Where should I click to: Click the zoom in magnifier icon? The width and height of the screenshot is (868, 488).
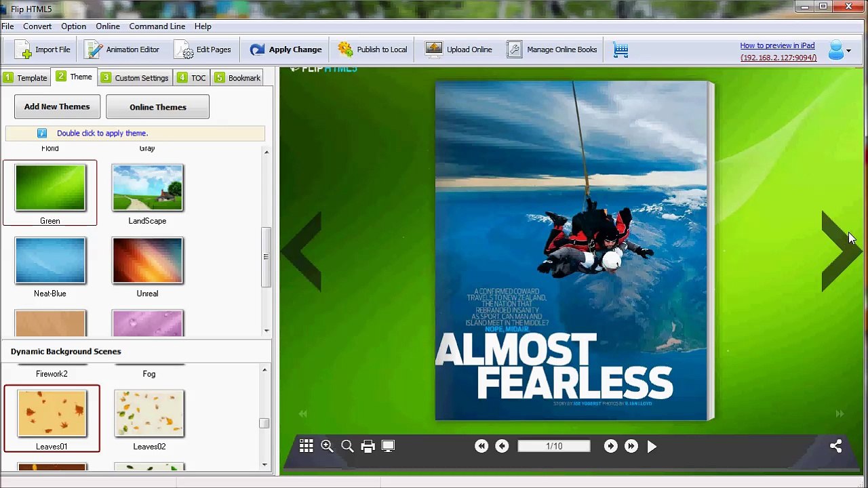tap(327, 446)
